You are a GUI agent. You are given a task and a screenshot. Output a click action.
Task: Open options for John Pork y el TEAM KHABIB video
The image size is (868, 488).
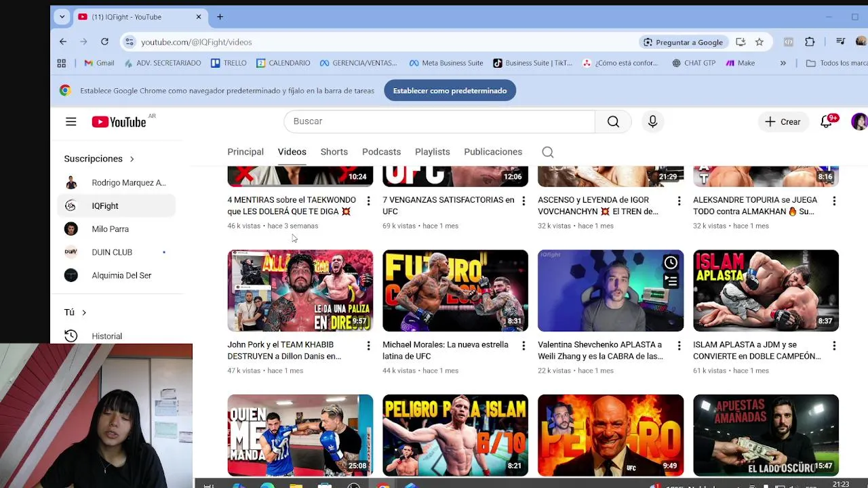(368, 346)
